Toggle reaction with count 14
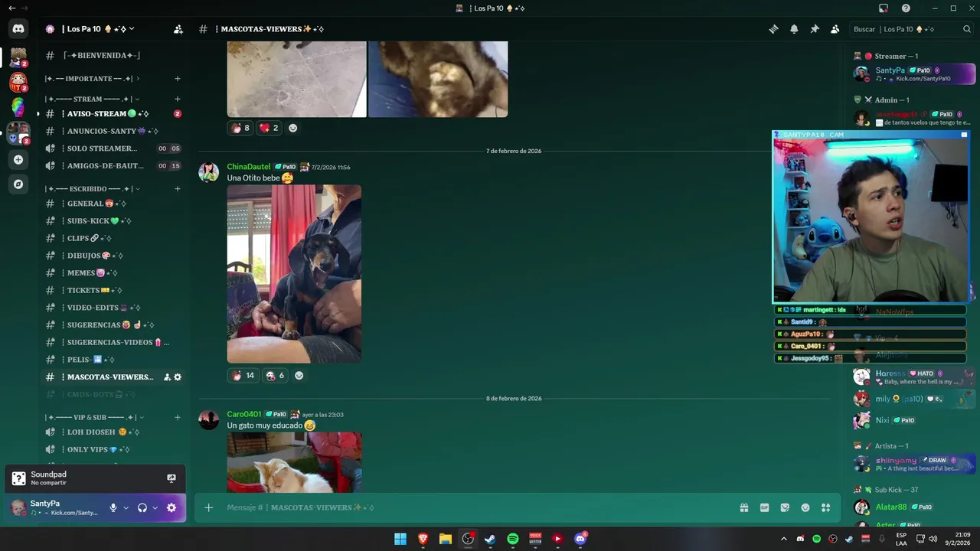980x551 pixels. [242, 376]
